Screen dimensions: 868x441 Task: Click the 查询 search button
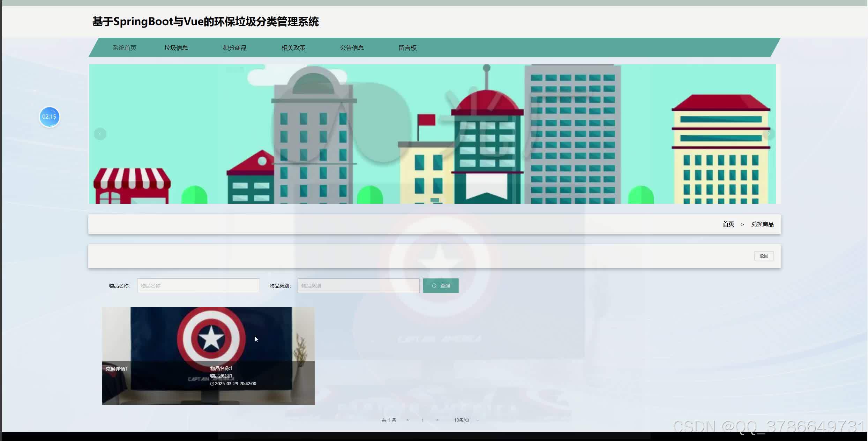click(x=440, y=285)
